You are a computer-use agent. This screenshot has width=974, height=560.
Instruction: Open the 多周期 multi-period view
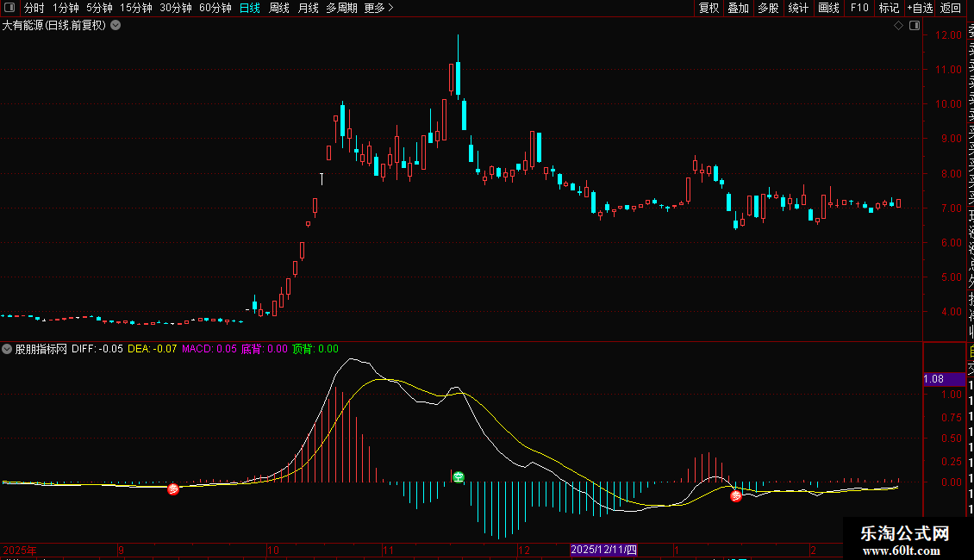point(341,8)
